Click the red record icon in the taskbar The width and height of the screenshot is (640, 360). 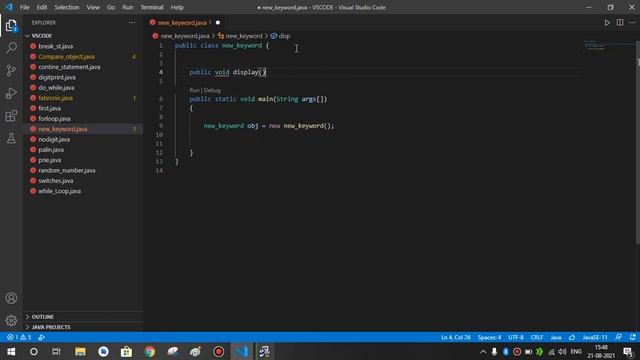tap(218, 351)
